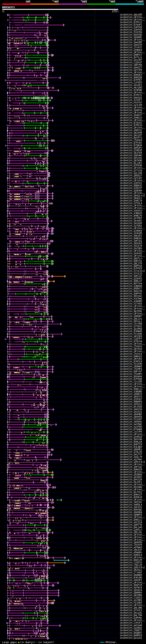Select the UniRef100_B9RLU7 label

pyautogui.click(x=131, y=281)
